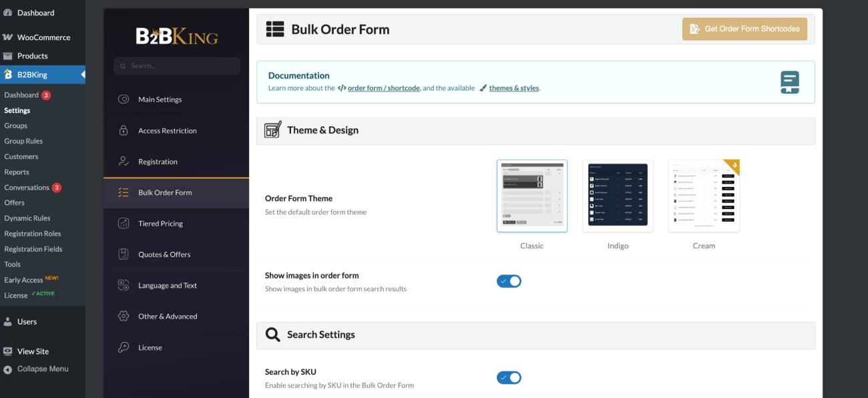The height and width of the screenshot is (398, 868).
Task: Click the Main Settings icon
Action: click(124, 99)
